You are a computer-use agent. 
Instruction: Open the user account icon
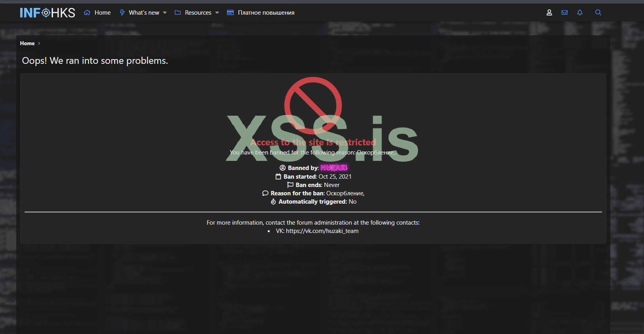549,13
